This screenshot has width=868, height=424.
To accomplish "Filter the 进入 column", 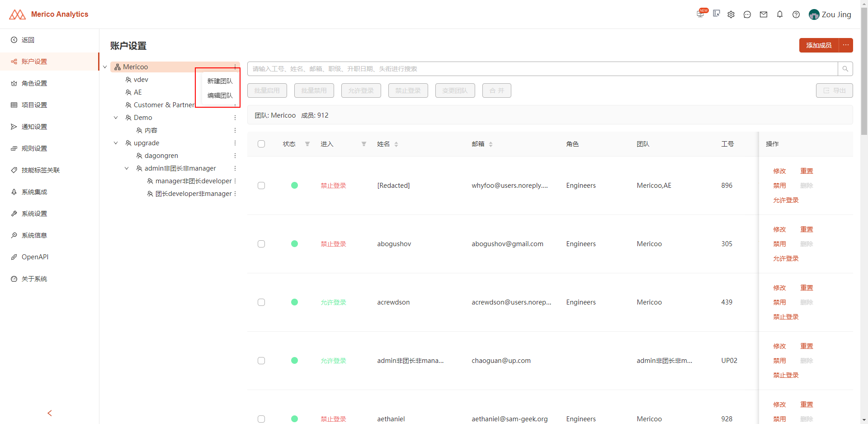I will pyautogui.click(x=364, y=144).
